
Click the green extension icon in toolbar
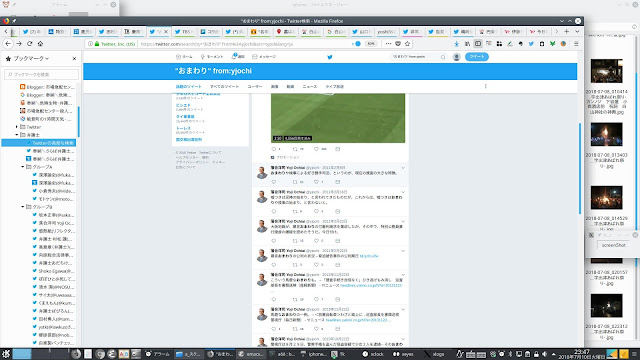tap(552, 44)
